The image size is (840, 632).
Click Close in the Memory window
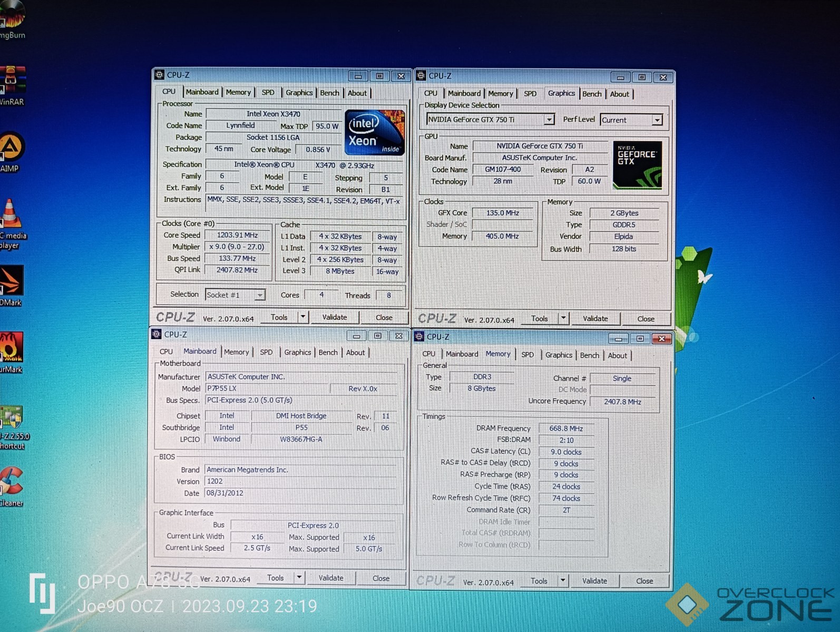[644, 581]
